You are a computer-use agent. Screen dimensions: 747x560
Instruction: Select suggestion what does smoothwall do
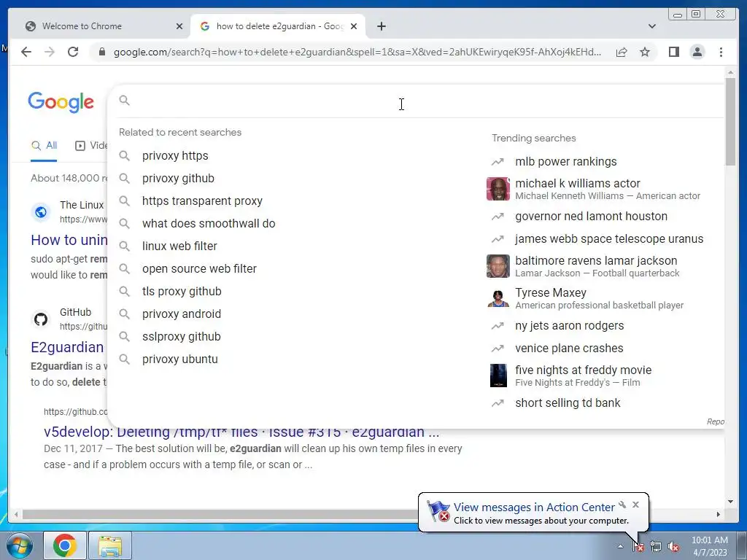coord(208,223)
